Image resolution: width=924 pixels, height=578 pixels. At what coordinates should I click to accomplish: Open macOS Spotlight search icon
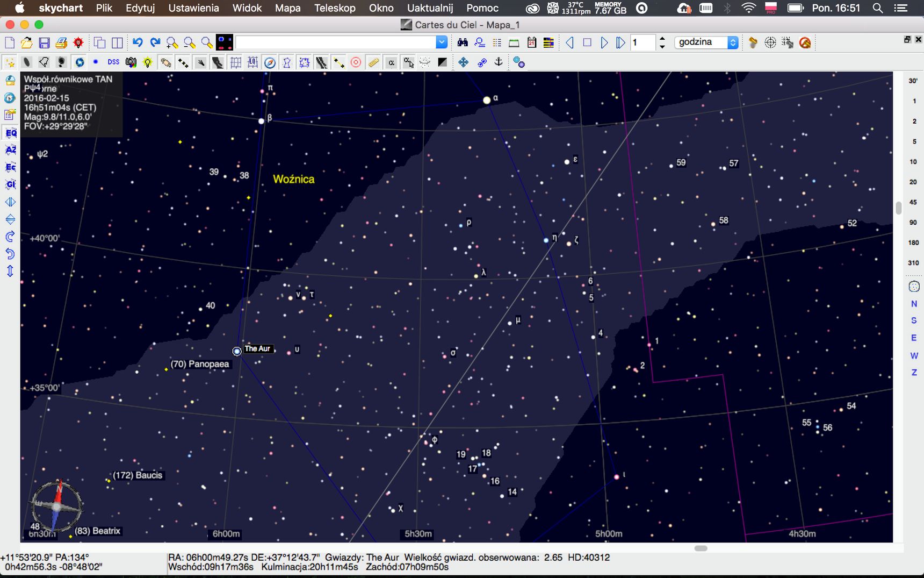(x=877, y=8)
